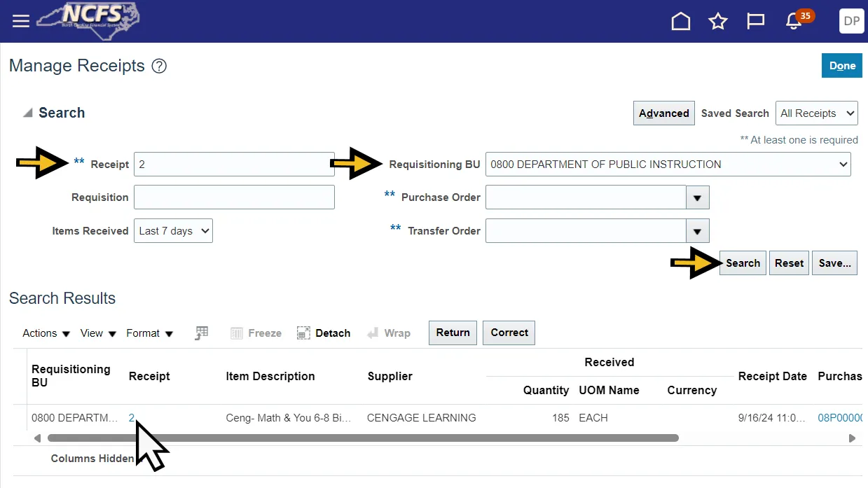
Task: Open the Favorites star icon
Action: point(717,21)
